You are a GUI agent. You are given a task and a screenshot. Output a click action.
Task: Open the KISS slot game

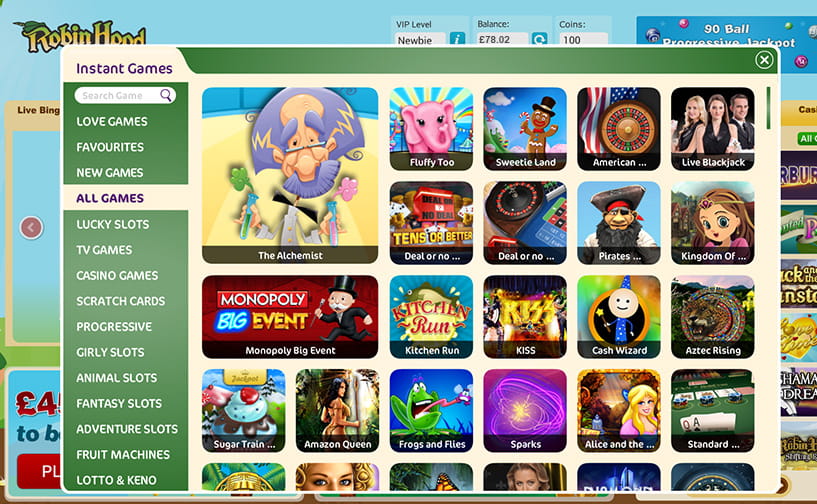point(525,317)
